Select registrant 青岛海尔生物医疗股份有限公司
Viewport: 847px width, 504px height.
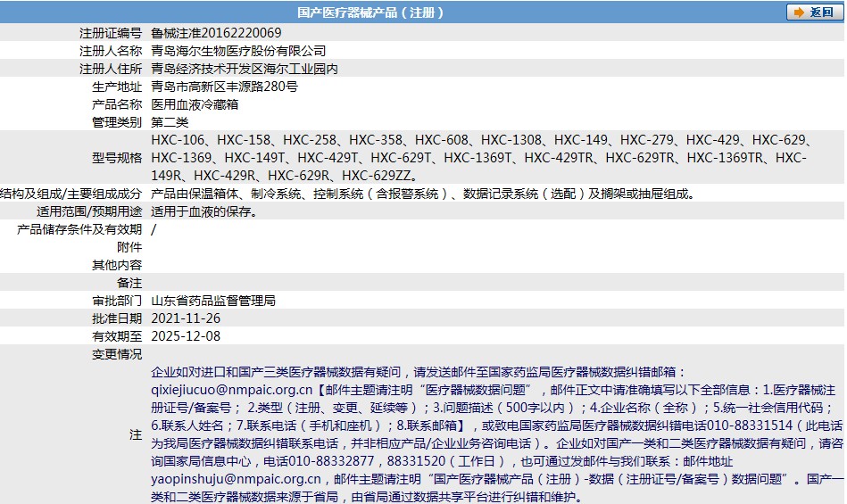pos(238,51)
